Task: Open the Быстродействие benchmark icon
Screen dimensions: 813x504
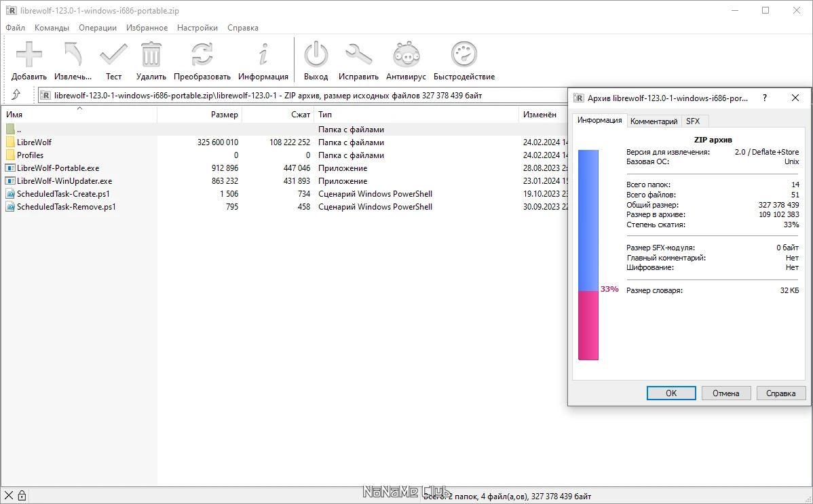Action: (x=464, y=56)
